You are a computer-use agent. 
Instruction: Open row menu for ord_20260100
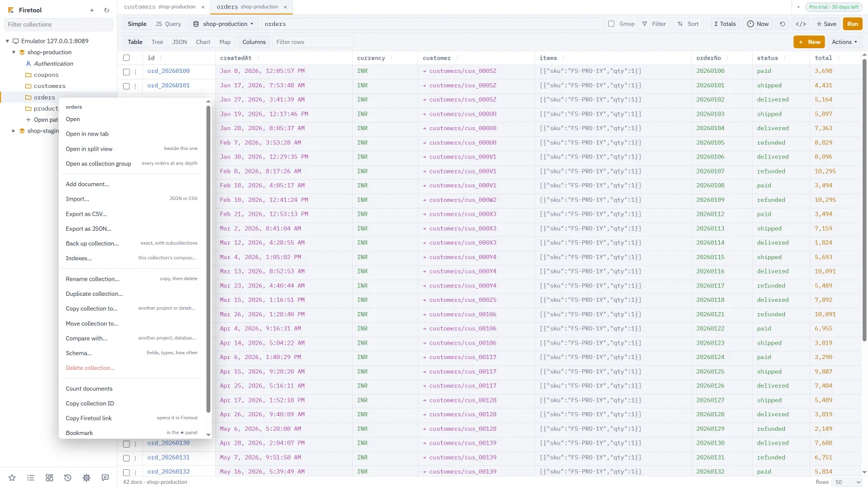point(136,72)
